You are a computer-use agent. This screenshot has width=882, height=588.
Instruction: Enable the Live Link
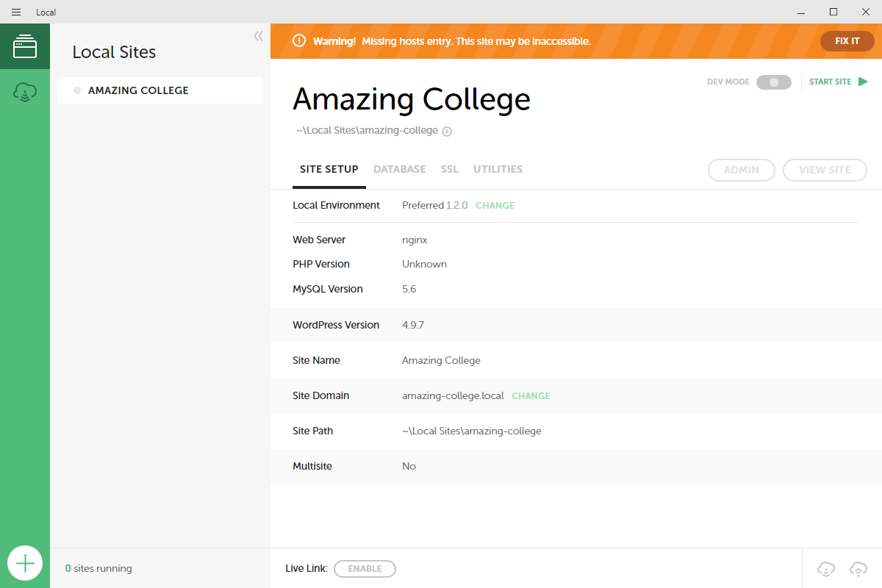[x=365, y=569]
